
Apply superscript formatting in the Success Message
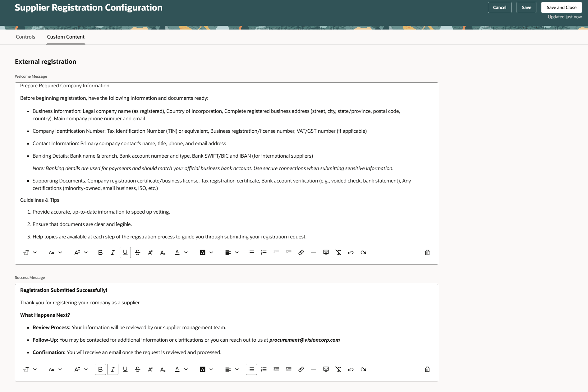point(150,369)
